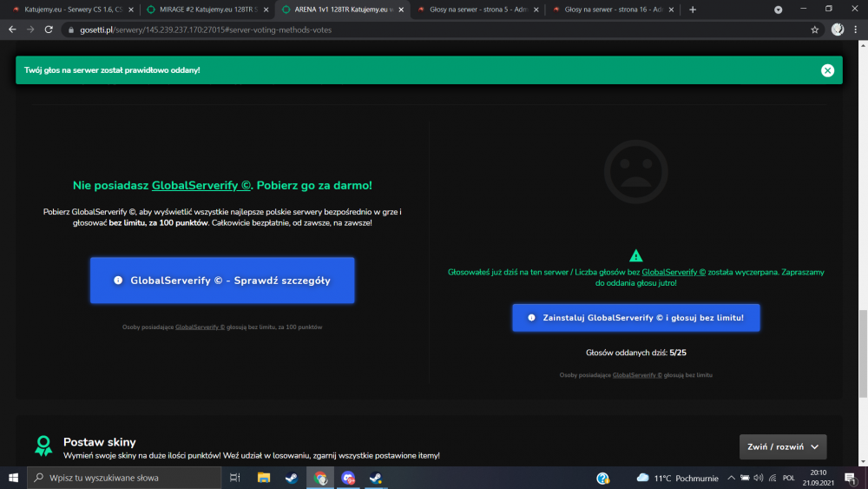Show hidden system tray icons
The height and width of the screenshot is (489, 868).
[731, 478]
